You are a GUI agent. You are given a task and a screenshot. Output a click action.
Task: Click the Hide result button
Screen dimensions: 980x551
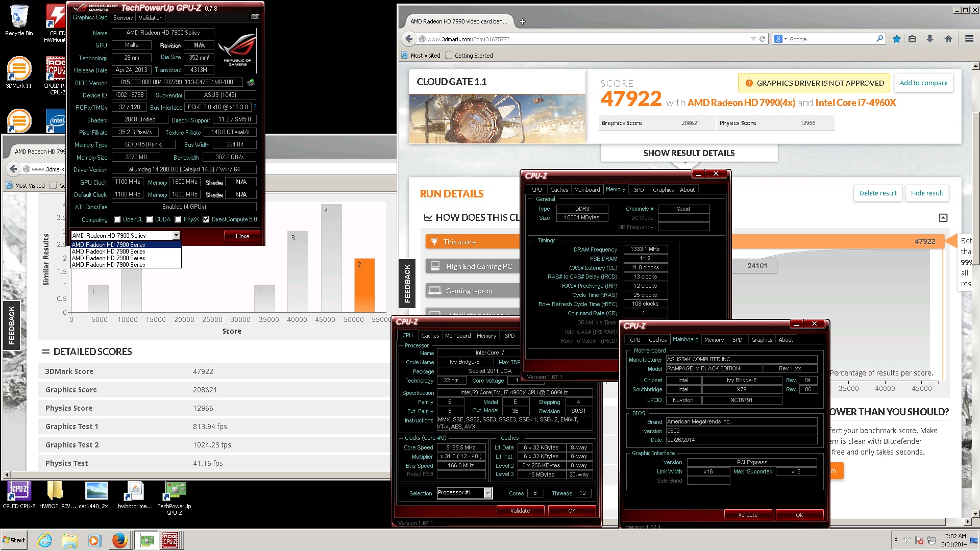[x=927, y=193]
